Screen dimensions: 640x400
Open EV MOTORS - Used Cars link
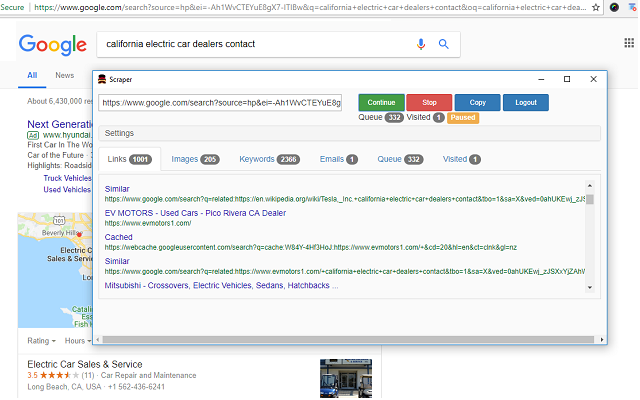pyautogui.click(x=195, y=213)
